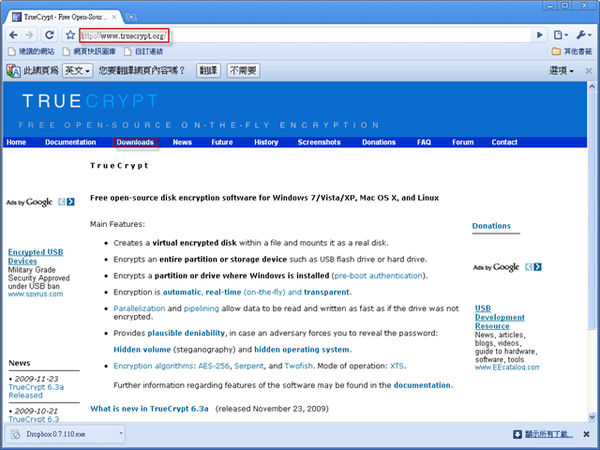This screenshot has height=450, width=600.
Task: Open the Screenshots menu item
Action: pos(319,142)
